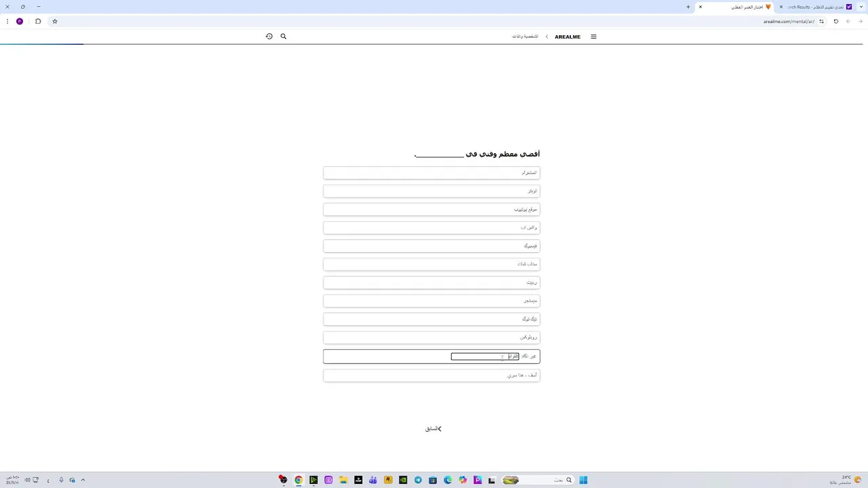Click the 'other' text input field

click(485, 357)
